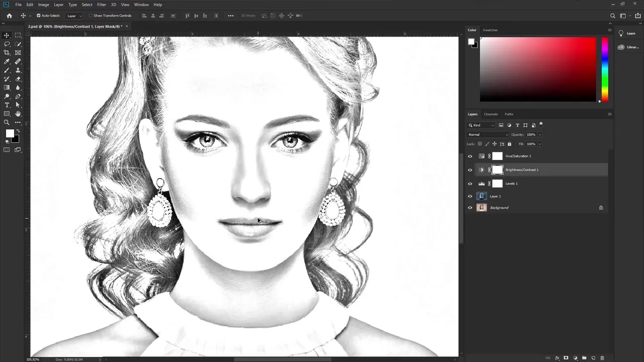Screen dimensions: 644x362
Task: Select the Blur tool
Action: click(18, 87)
